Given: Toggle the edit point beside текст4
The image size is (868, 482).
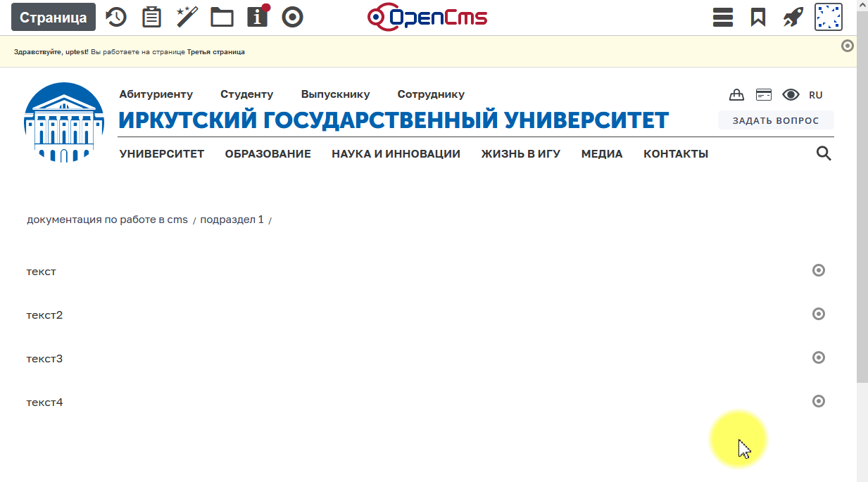Looking at the screenshot, I should [818, 401].
